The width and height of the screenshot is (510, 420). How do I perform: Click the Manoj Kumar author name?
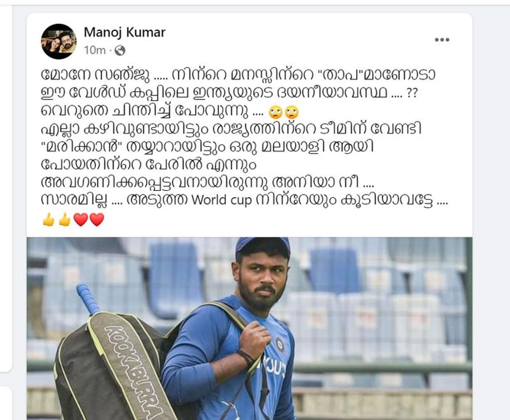[x=124, y=32]
